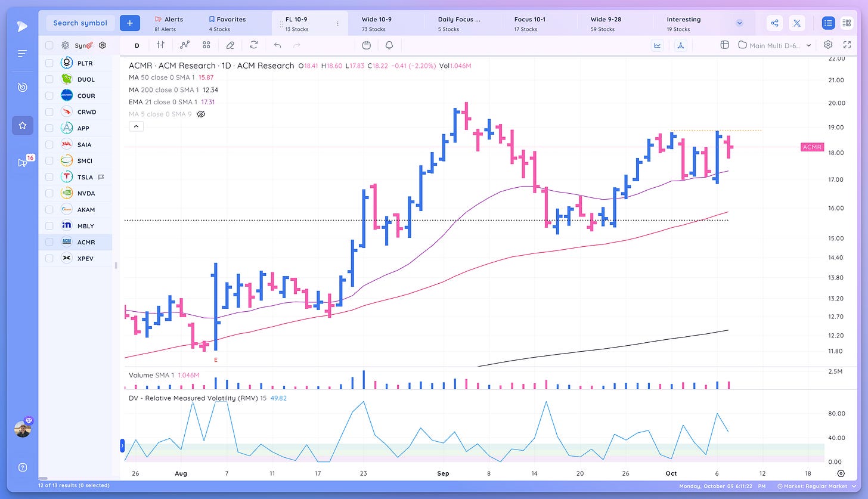Open the Favorites tab
The height and width of the screenshot is (499, 868).
click(227, 23)
